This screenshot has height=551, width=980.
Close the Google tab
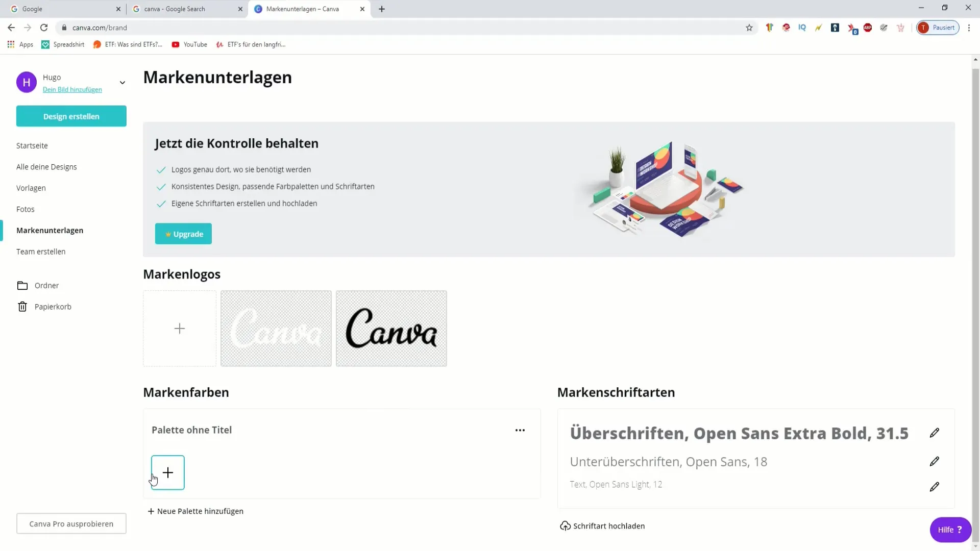[118, 9]
